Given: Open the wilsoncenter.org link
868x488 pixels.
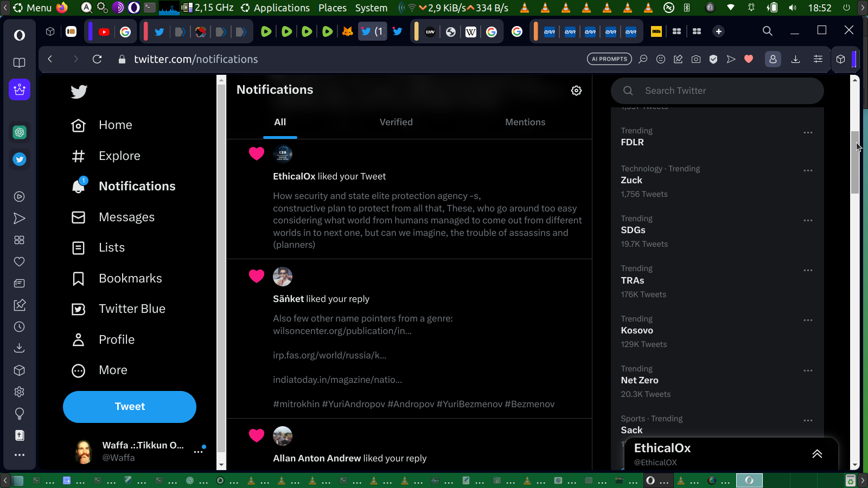Looking at the screenshot, I should coord(342,331).
